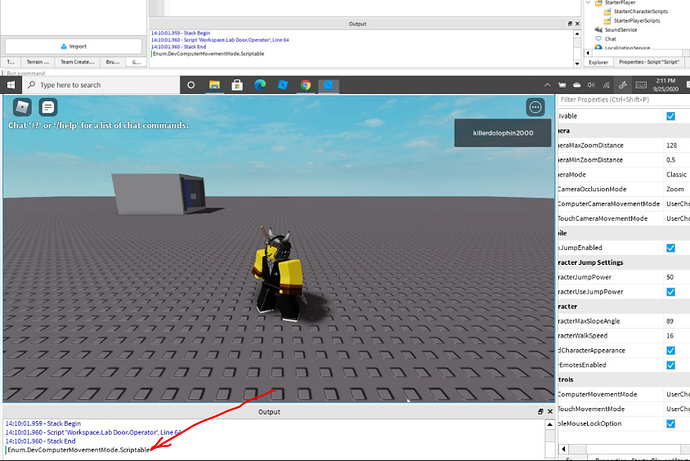Switch to the active Roblox Studio taskbar icon
The image size is (690, 461).
pos(328,85)
